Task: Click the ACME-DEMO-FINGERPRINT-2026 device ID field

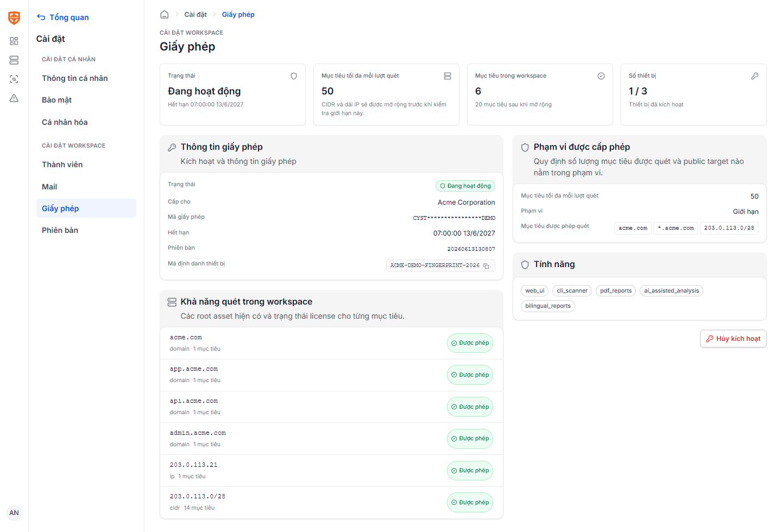Action: pyautogui.click(x=440, y=265)
